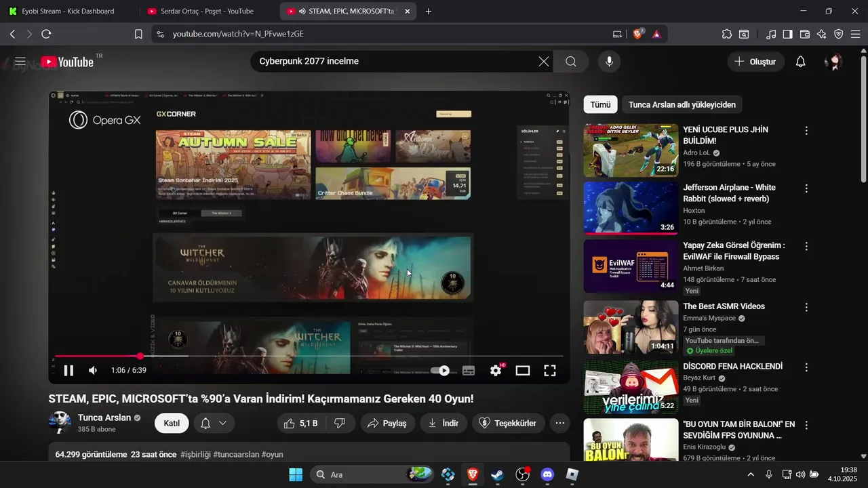Open Brave Wallet icon
The width and height of the screenshot is (868, 488).
click(805, 34)
